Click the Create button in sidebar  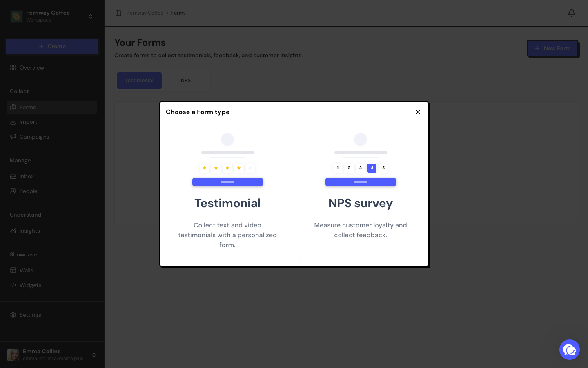pos(52,46)
